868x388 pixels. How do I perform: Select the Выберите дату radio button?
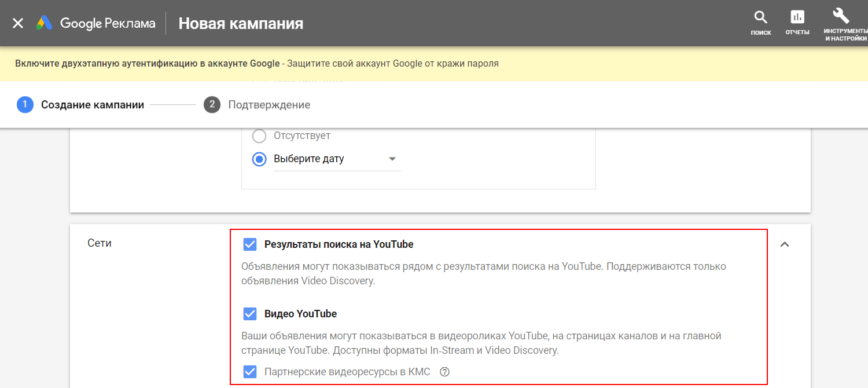click(259, 159)
